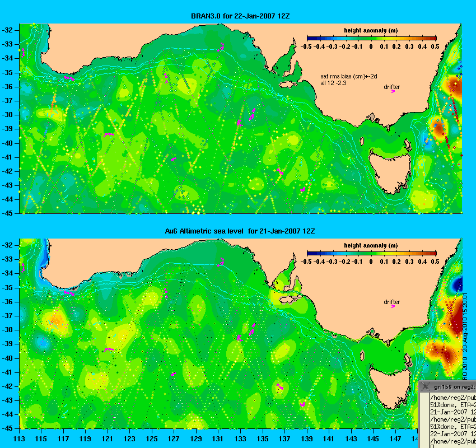Click the magenta drifter legend marker in the top panel
Image resolution: width=476 pixels, height=448 pixels.
(x=393, y=91)
